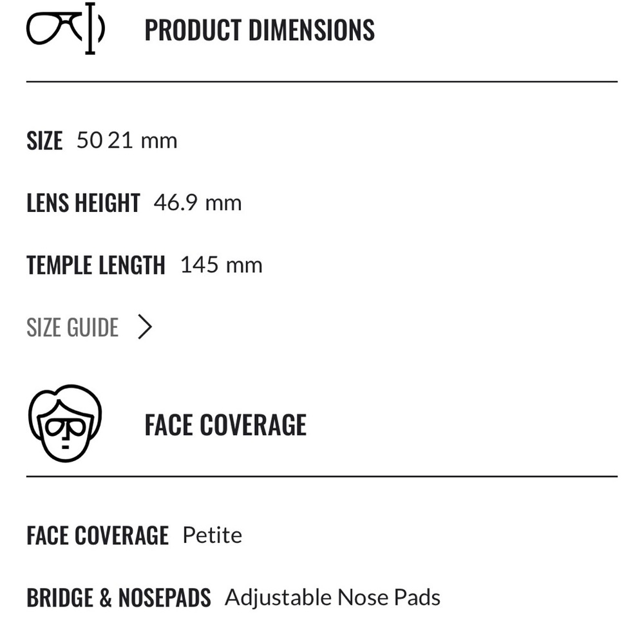Click the glasses on the face icon

[x=66, y=427]
